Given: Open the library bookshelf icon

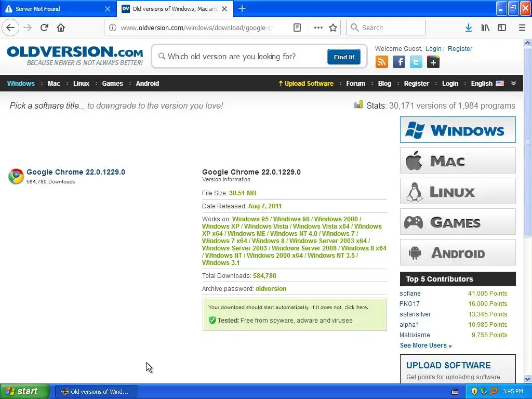Looking at the screenshot, I should (x=485, y=28).
